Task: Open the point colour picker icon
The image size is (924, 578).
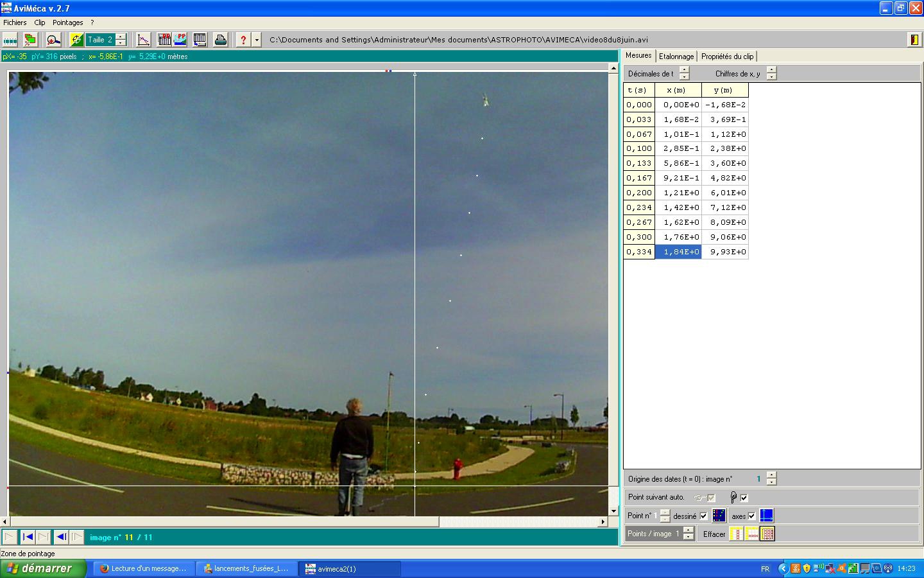Action: point(719,516)
